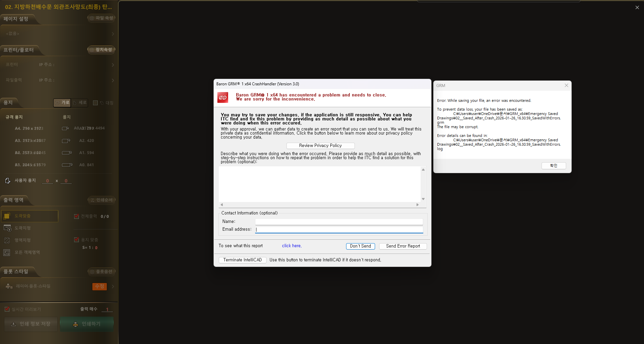Click Terminate IntelliCAD button
The image size is (644, 344).
[x=243, y=260]
